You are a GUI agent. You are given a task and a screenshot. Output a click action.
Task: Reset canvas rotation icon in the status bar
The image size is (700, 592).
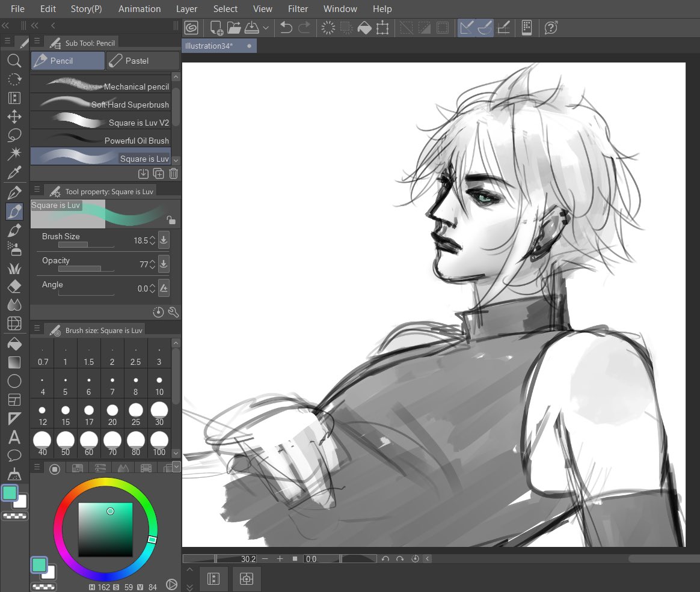click(x=415, y=558)
